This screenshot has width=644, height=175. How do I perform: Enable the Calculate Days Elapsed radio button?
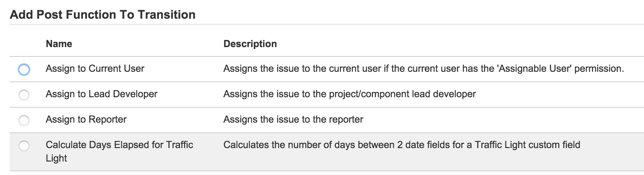pos(24,146)
